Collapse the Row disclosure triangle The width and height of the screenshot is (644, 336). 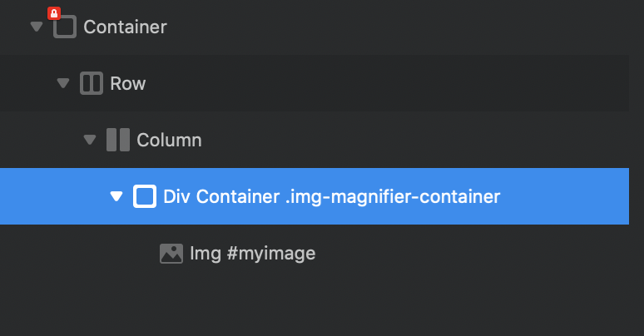pyautogui.click(x=62, y=83)
